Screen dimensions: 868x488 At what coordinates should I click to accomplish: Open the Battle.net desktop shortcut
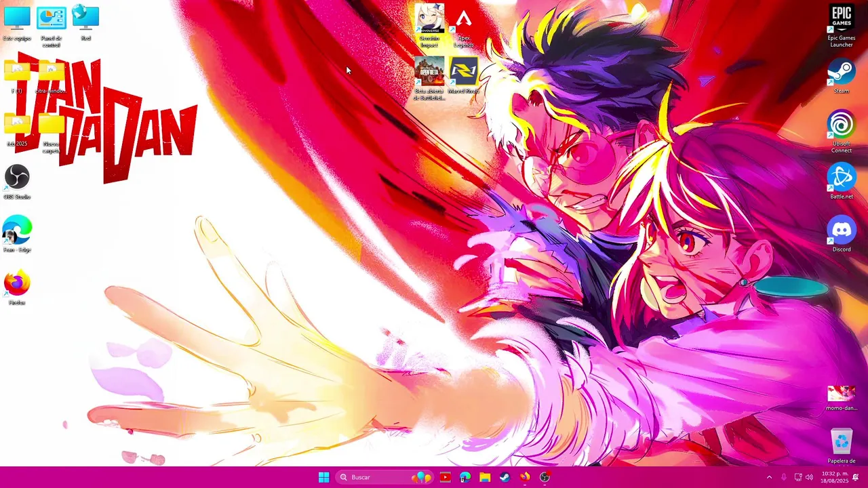click(842, 182)
